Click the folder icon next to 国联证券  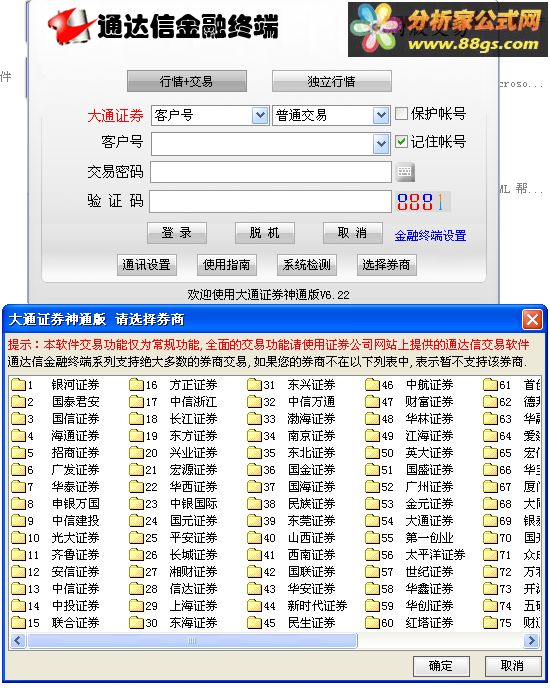pyautogui.click(x=255, y=572)
